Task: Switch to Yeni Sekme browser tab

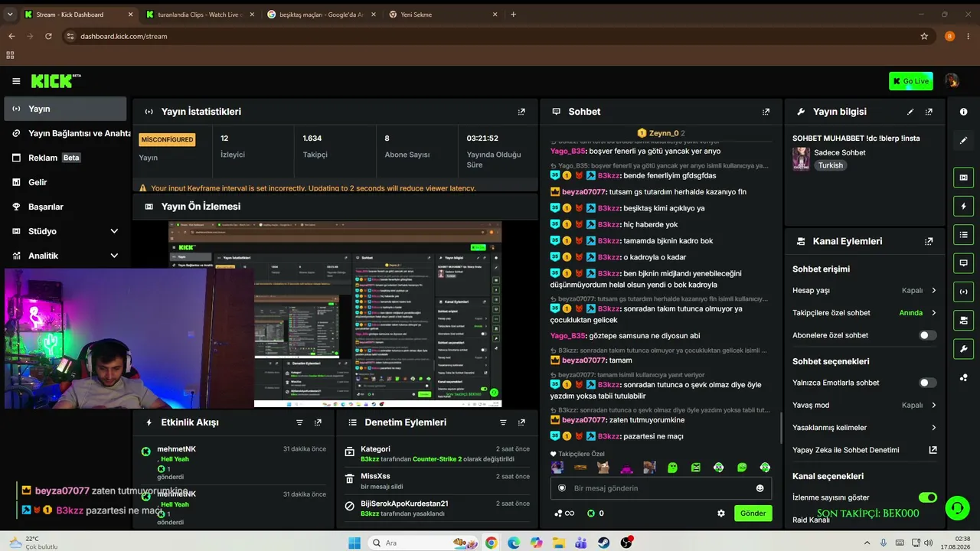Action: (x=443, y=15)
